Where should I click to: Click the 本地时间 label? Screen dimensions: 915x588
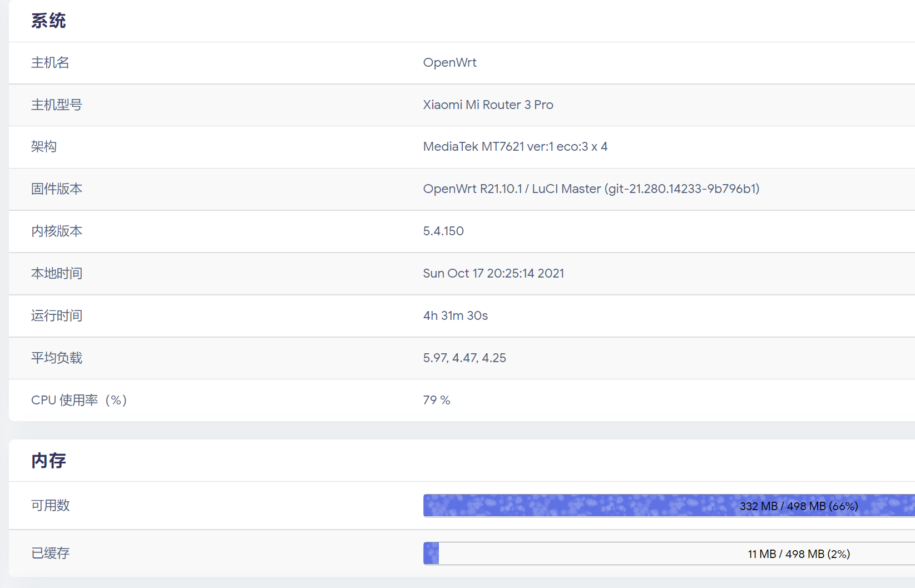(x=57, y=273)
